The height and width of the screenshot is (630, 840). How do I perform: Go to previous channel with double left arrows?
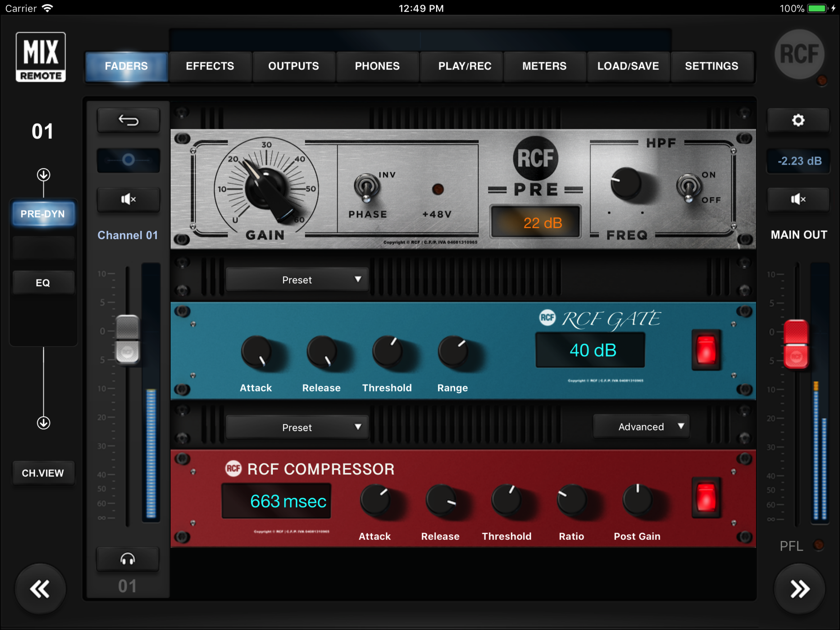tap(40, 589)
